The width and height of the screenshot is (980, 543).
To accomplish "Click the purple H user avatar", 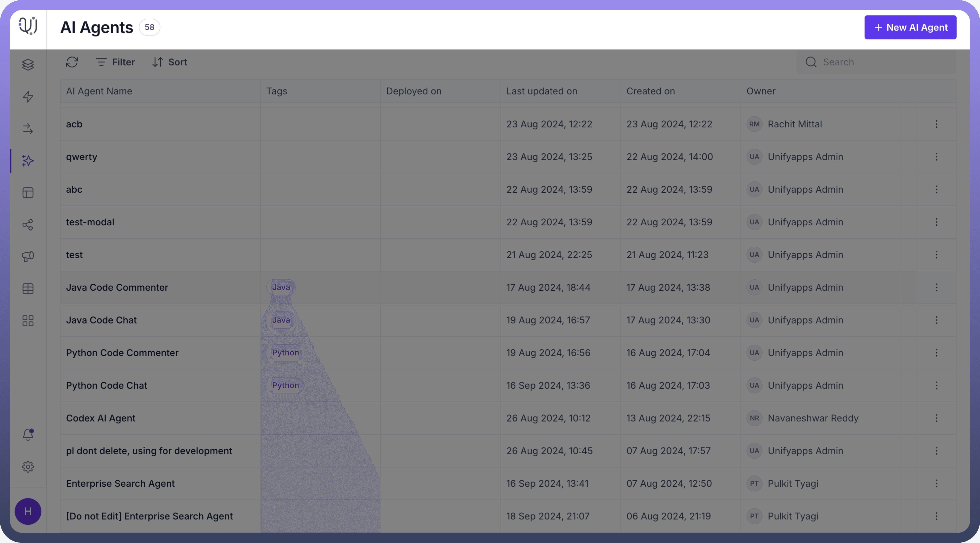I will pyautogui.click(x=28, y=512).
